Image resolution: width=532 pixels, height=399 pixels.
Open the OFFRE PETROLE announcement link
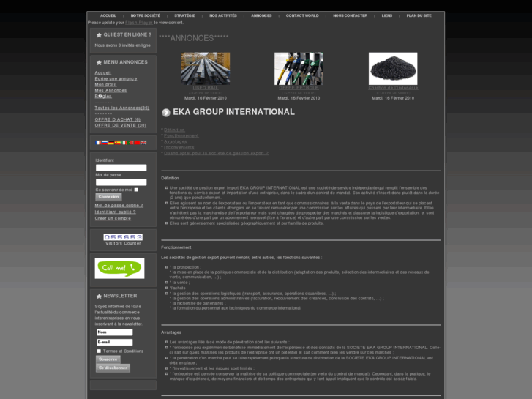coord(299,88)
